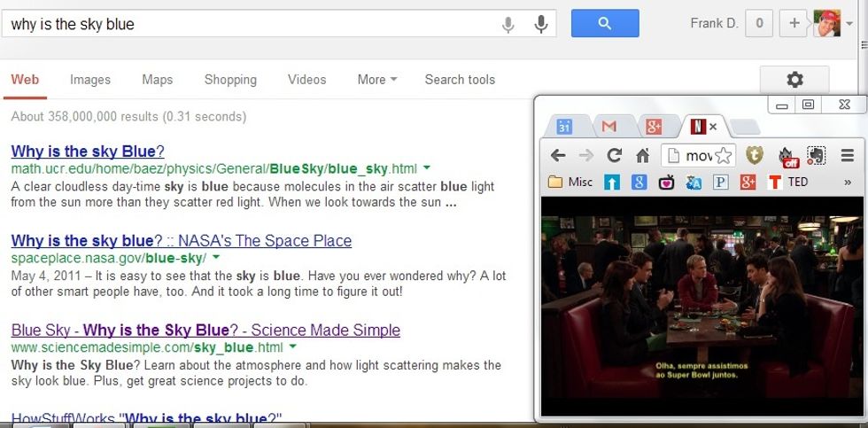The height and width of the screenshot is (428, 868).
Task: Open the NASA's The Space Place result
Action: (181, 241)
